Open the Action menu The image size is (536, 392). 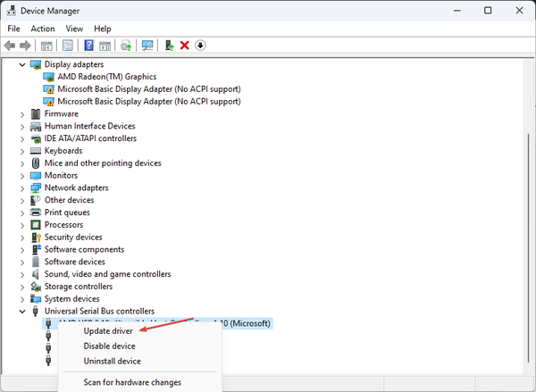(43, 29)
